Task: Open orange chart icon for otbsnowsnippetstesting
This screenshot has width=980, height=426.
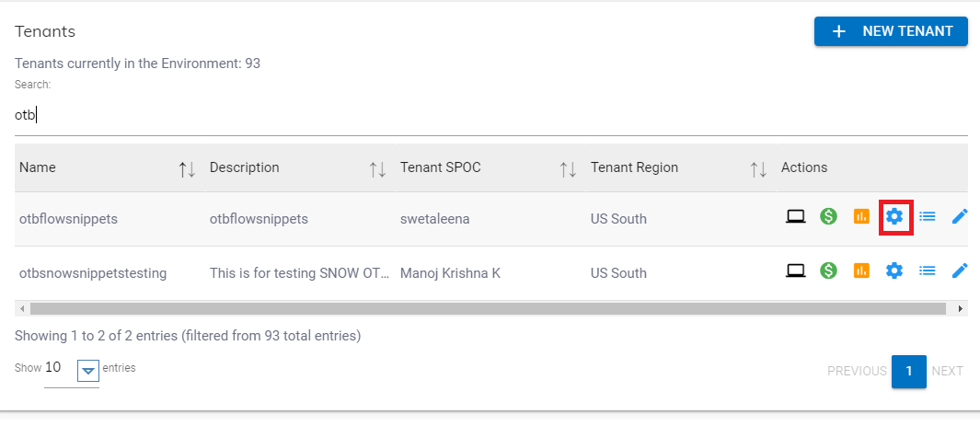Action: coord(861,271)
